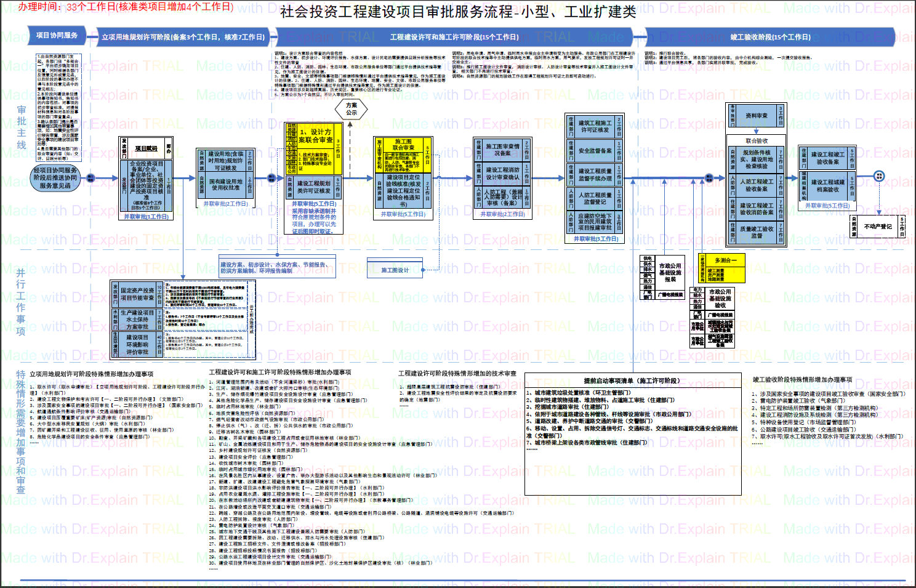Click the 并行工作事项 side label

point(21,302)
